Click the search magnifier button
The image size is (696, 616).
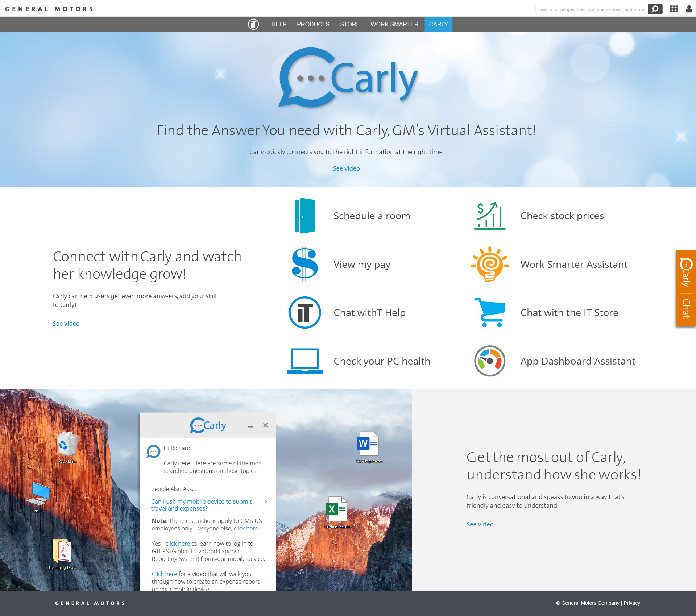655,9
